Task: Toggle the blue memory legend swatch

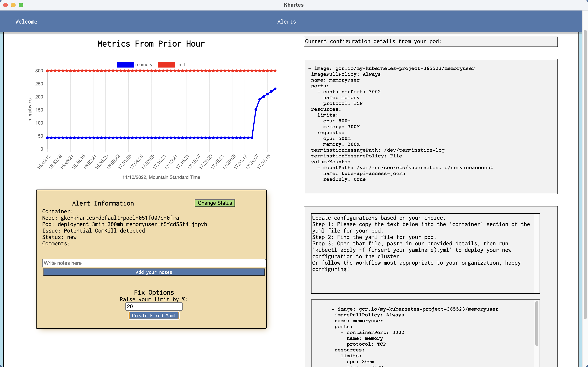Action: [125, 65]
